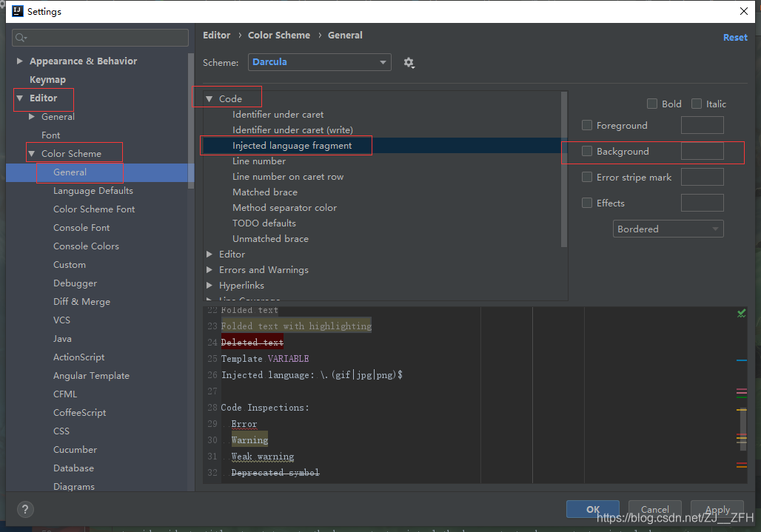The image size is (761, 532).
Task: Select Line number on caret row
Action: click(288, 177)
